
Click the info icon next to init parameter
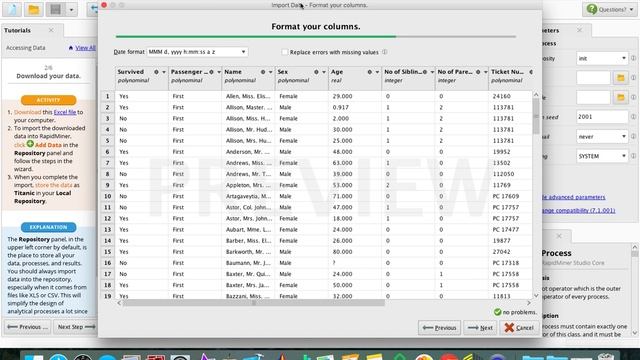[633, 58]
